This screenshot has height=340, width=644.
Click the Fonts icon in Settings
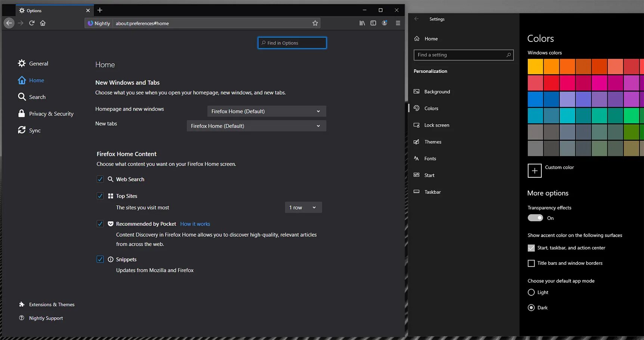(x=417, y=158)
